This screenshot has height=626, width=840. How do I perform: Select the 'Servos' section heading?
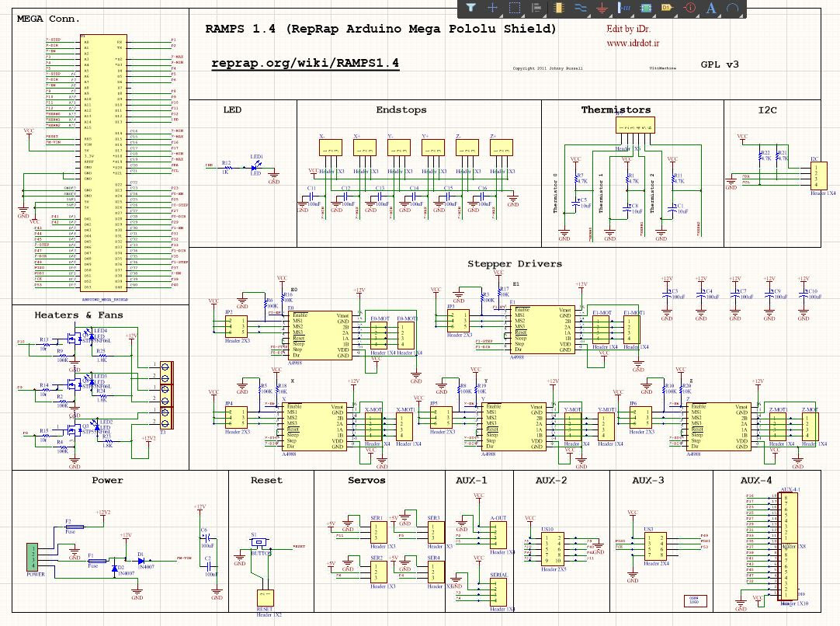pyautogui.click(x=366, y=480)
